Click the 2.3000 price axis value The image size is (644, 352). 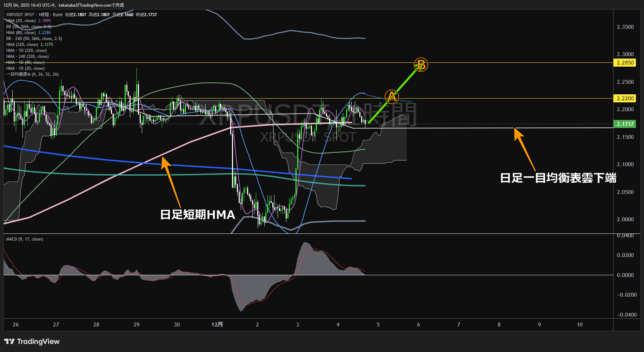point(625,54)
